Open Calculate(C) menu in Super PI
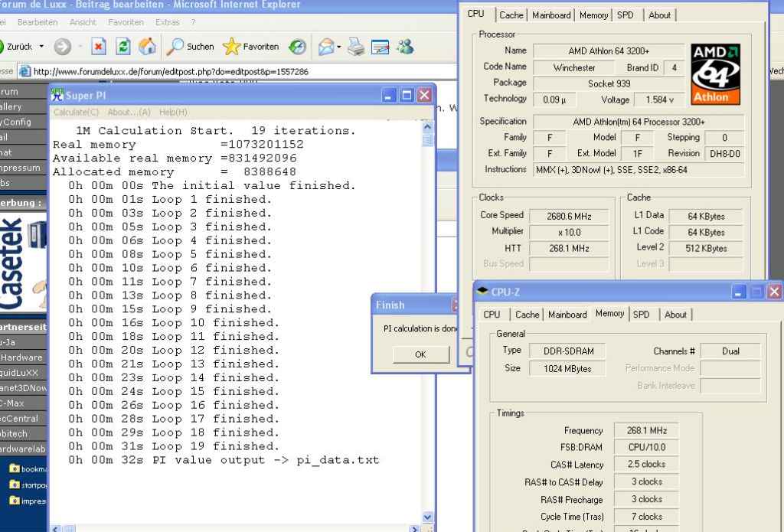 click(76, 112)
